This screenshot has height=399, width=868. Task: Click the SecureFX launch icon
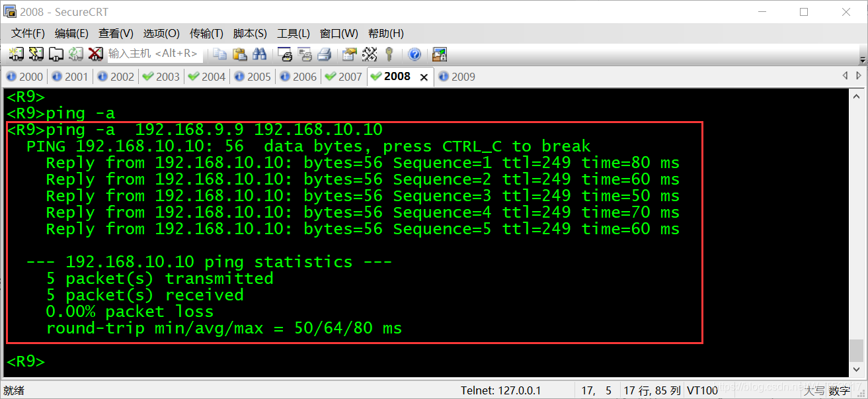[x=440, y=54]
